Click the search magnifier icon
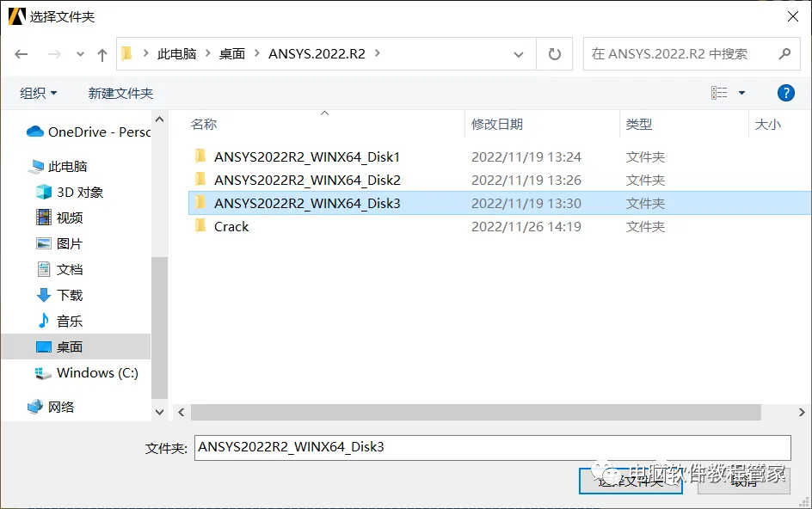The image size is (812, 509). pos(785,53)
